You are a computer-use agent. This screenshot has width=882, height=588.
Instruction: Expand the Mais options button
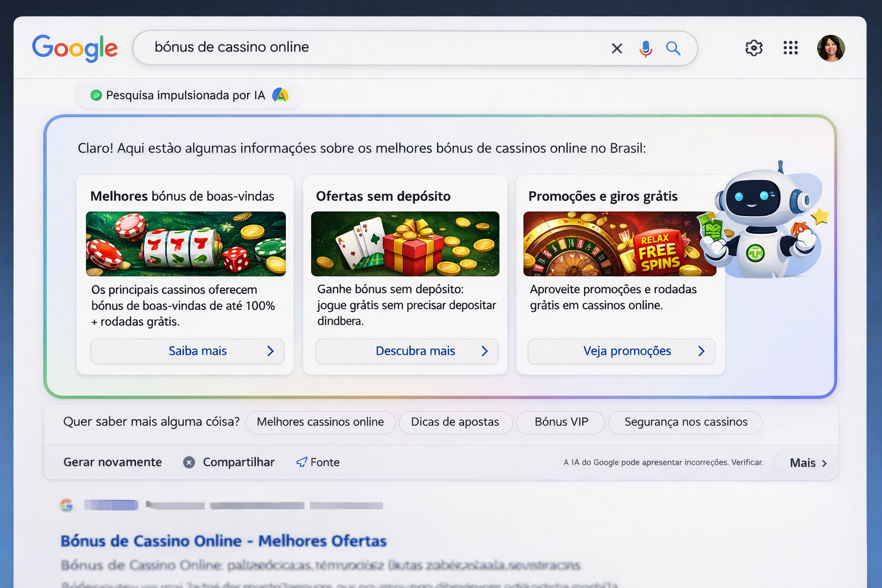point(806,463)
